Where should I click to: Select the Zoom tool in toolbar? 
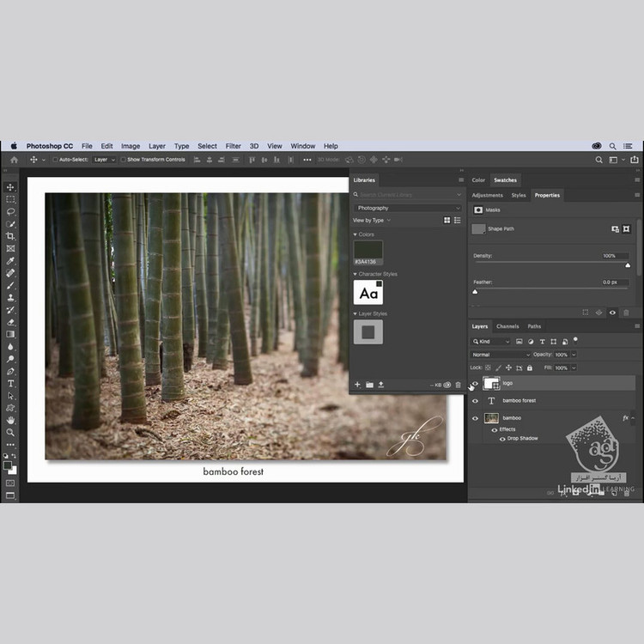(x=10, y=433)
